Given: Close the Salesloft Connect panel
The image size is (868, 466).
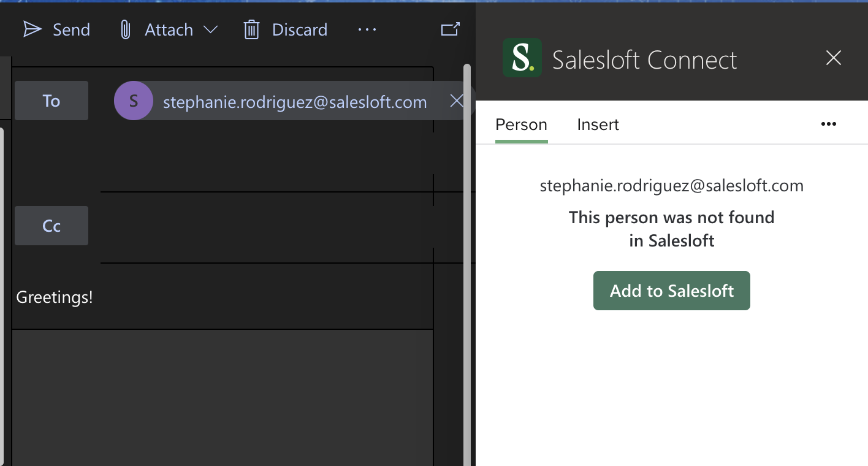Looking at the screenshot, I should click(834, 58).
